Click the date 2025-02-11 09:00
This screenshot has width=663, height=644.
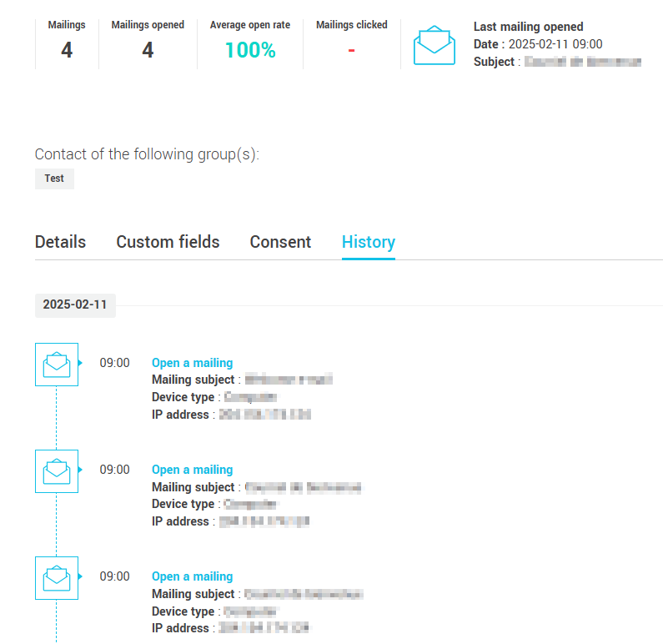point(555,44)
